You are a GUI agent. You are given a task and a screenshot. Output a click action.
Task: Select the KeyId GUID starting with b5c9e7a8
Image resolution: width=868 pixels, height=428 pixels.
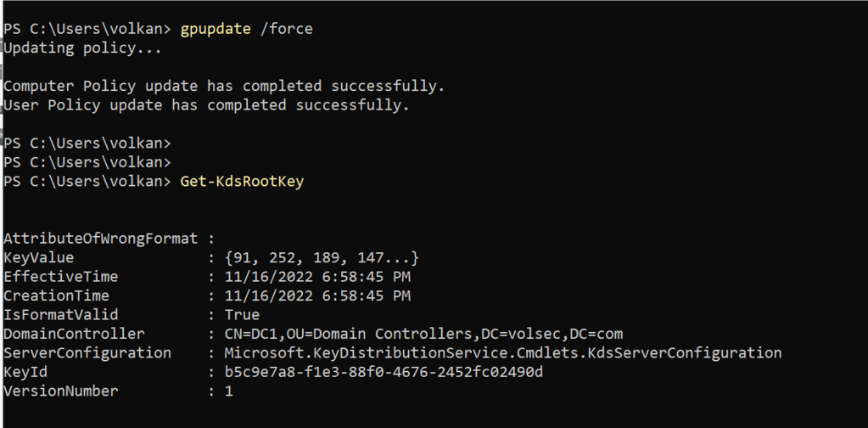coord(384,372)
